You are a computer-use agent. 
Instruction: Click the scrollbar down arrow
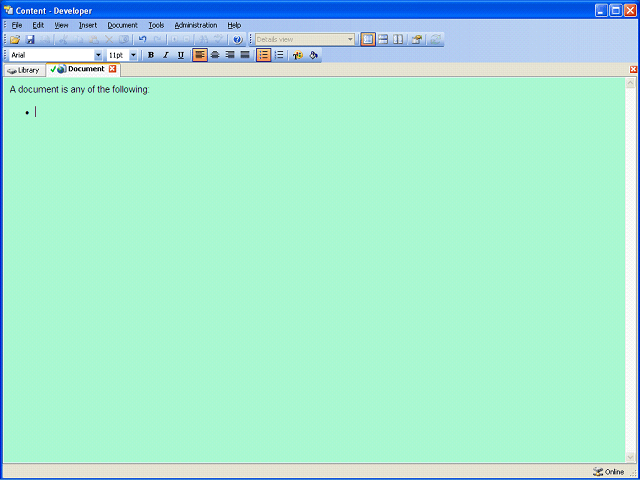pyautogui.click(x=630, y=457)
